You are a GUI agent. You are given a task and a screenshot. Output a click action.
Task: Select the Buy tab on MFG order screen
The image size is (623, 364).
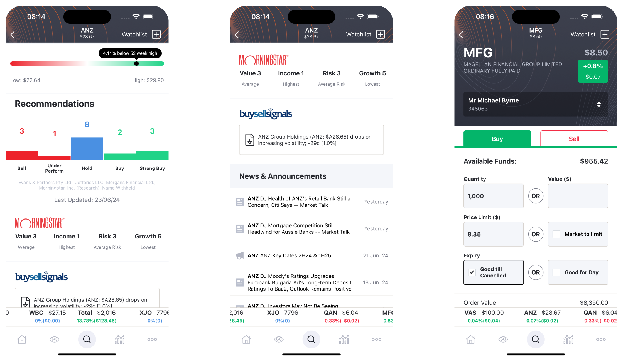click(497, 139)
